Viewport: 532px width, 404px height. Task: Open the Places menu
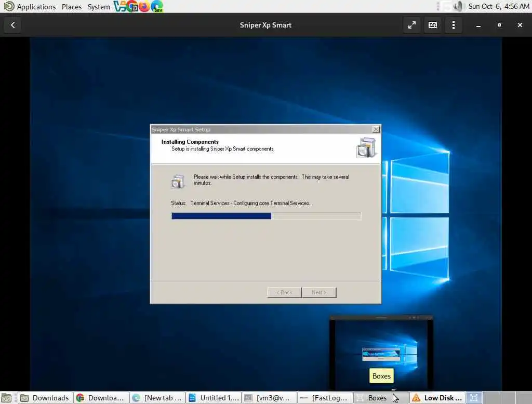click(72, 6)
